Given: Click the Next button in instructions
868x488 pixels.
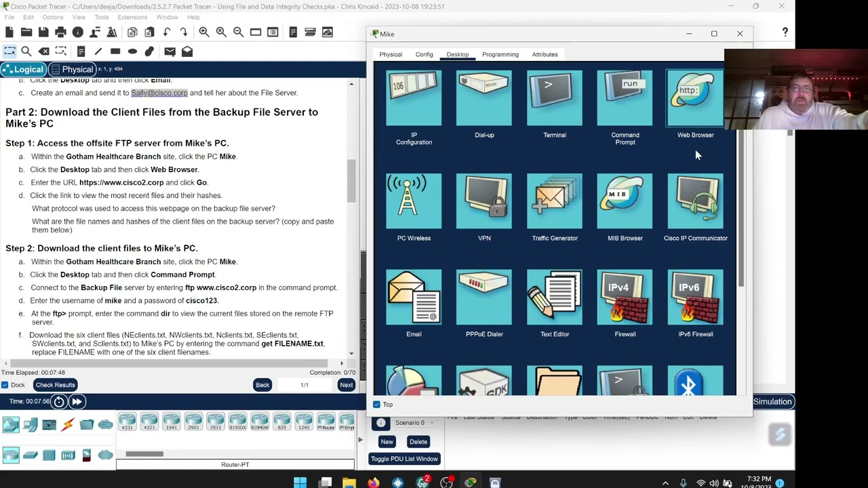Looking at the screenshot, I should click(x=346, y=385).
